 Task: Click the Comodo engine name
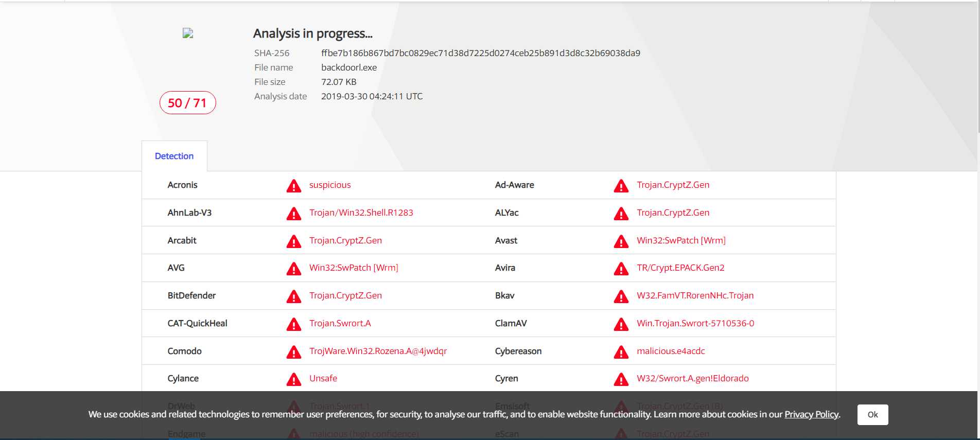184,351
